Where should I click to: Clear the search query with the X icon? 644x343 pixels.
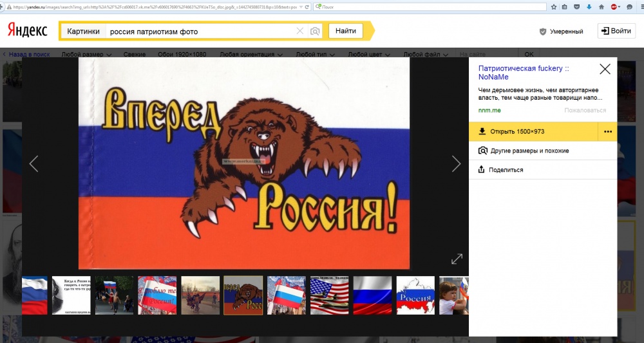tap(300, 31)
